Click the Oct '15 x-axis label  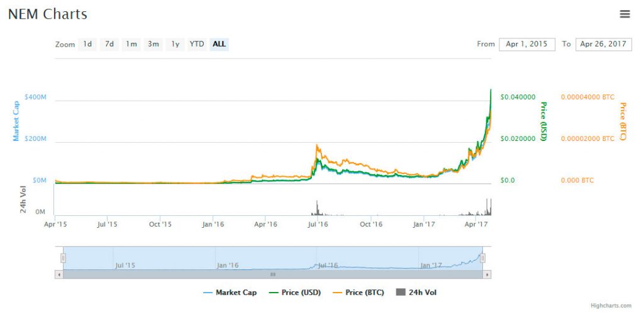[x=160, y=225]
